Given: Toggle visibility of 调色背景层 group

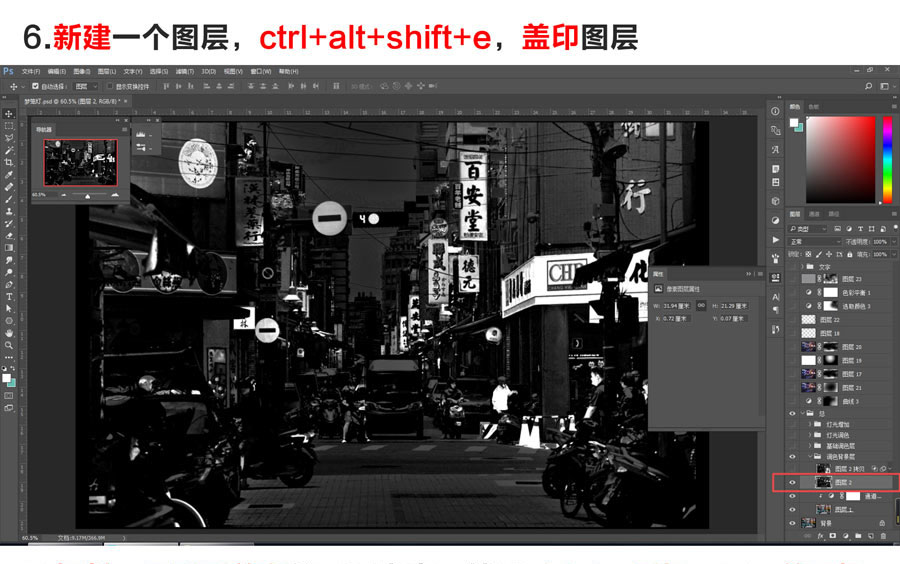Looking at the screenshot, I should (793, 457).
